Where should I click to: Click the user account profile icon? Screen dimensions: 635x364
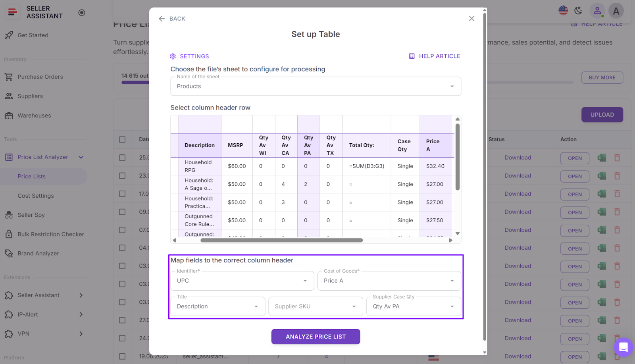pos(597,11)
